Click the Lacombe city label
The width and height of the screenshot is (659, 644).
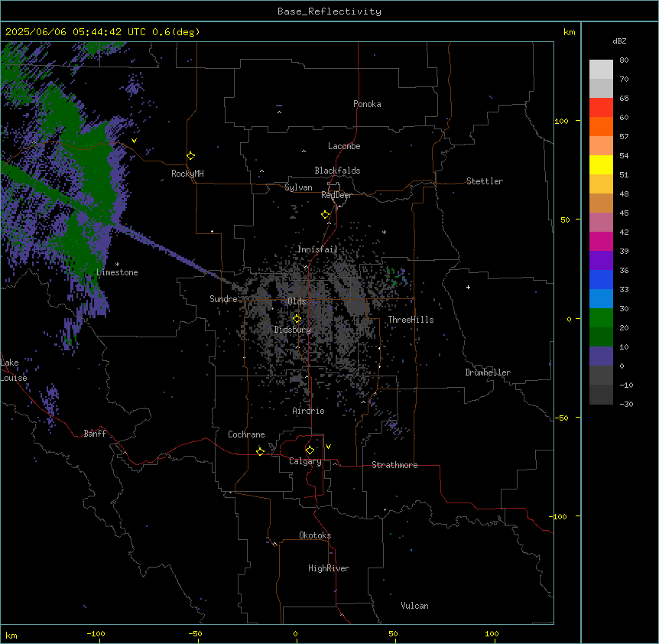click(x=344, y=146)
